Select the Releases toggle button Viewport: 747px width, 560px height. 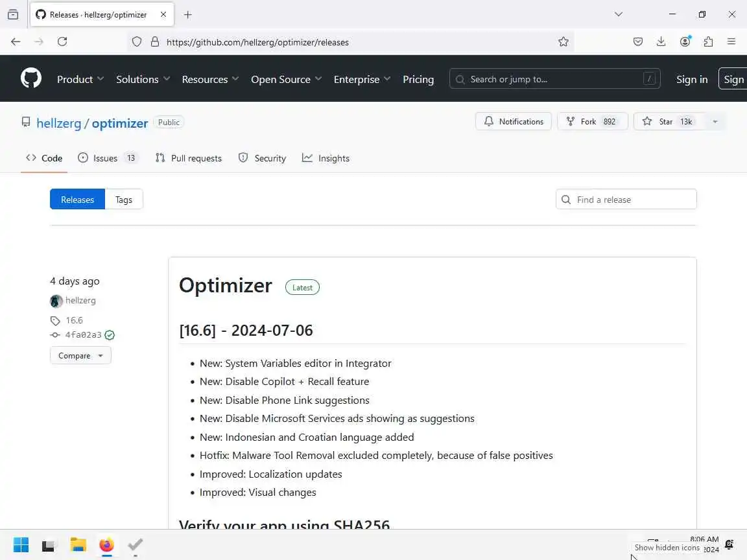click(77, 200)
